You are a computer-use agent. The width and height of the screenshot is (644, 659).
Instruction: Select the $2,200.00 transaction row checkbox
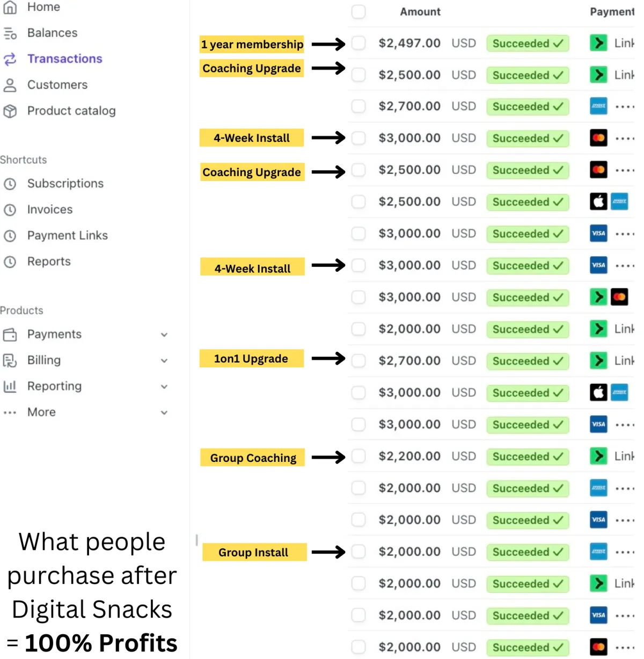358,457
